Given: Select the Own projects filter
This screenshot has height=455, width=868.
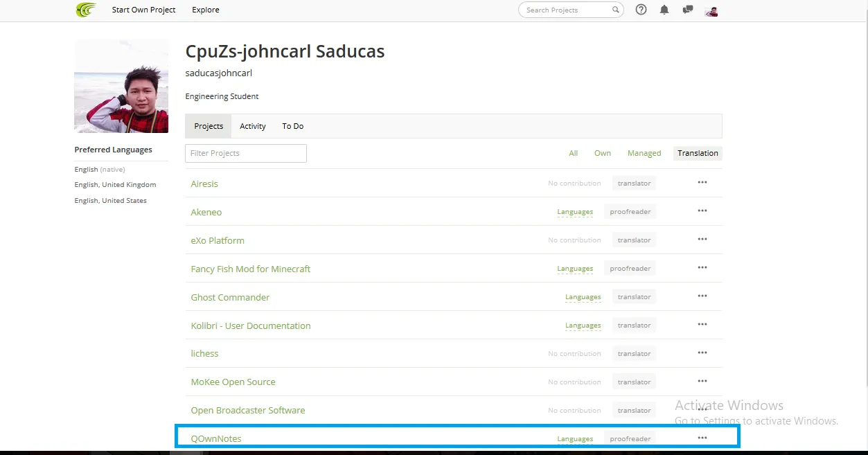Looking at the screenshot, I should [x=603, y=153].
